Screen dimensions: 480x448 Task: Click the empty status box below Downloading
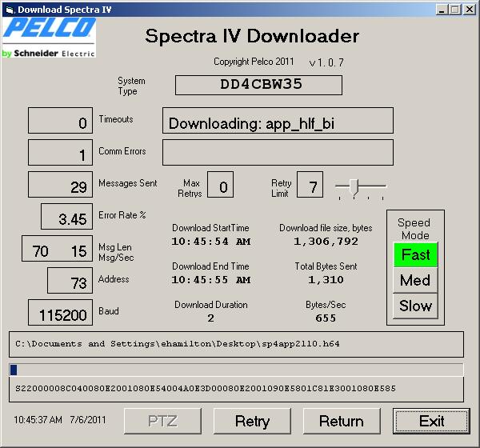[x=278, y=153]
